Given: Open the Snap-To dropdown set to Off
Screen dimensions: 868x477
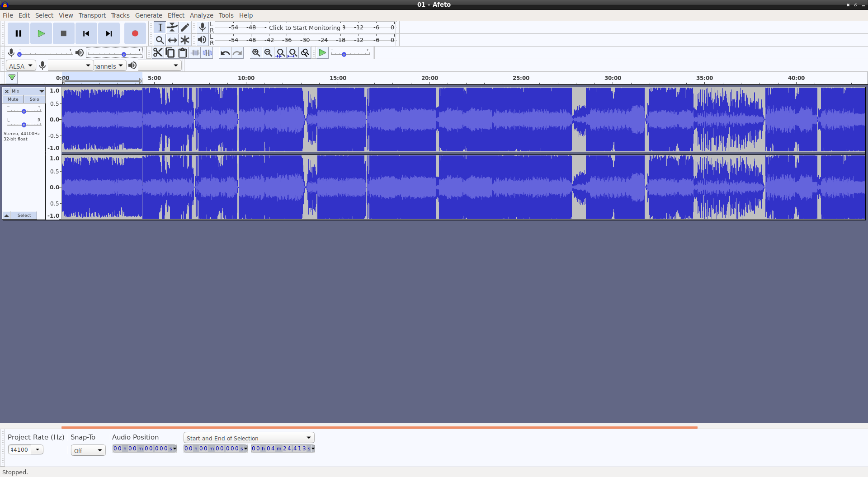Looking at the screenshot, I should [x=88, y=450].
